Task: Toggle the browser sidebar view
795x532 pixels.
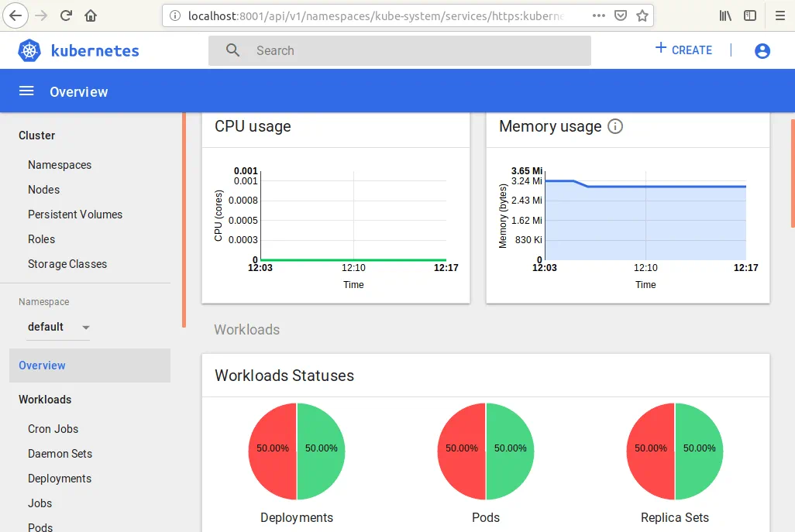Action: [750, 15]
